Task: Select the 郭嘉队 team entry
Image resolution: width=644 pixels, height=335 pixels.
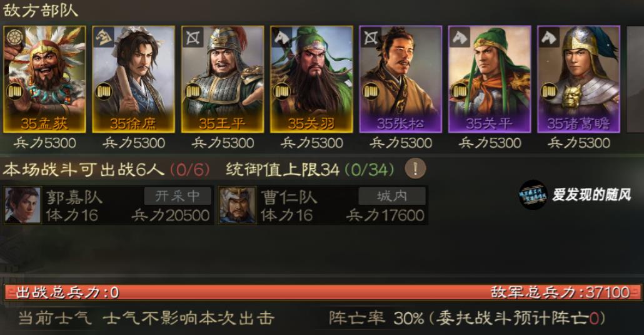Action: point(108,205)
